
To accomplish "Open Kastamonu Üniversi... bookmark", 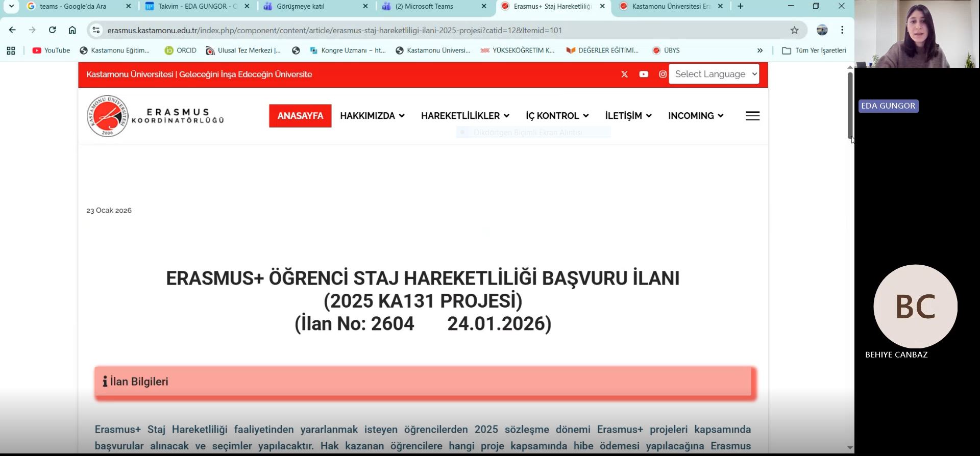I will pos(433,50).
